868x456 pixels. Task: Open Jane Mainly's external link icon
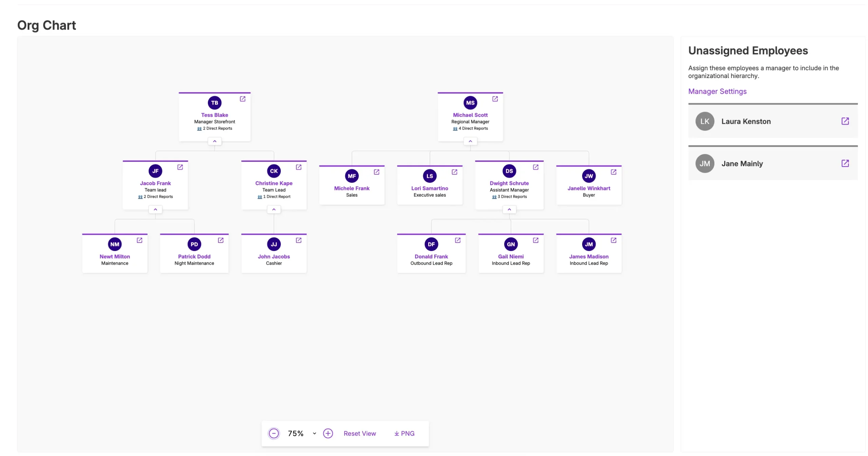pos(845,163)
